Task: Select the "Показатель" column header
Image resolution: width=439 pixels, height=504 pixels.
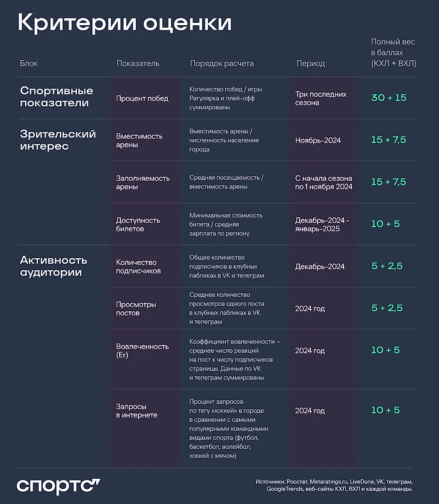Action: click(x=138, y=63)
